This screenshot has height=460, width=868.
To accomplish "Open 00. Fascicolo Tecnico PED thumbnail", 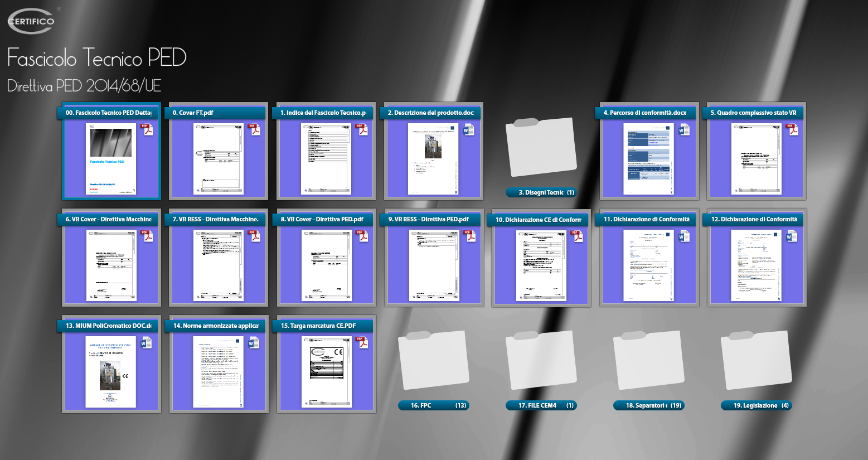I will (x=111, y=159).
